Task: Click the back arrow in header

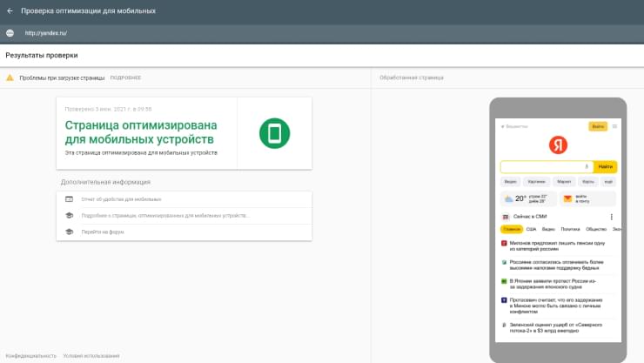Action: (10, 11)
